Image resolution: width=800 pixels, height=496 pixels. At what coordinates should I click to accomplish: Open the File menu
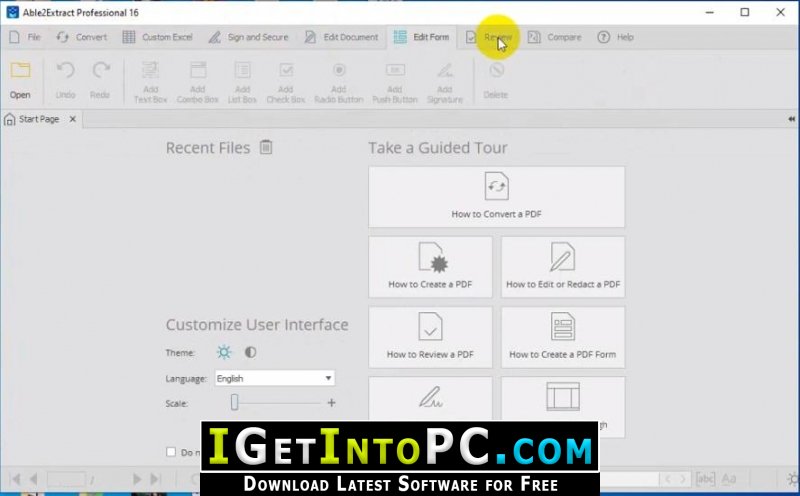click(x=24, y=37)
